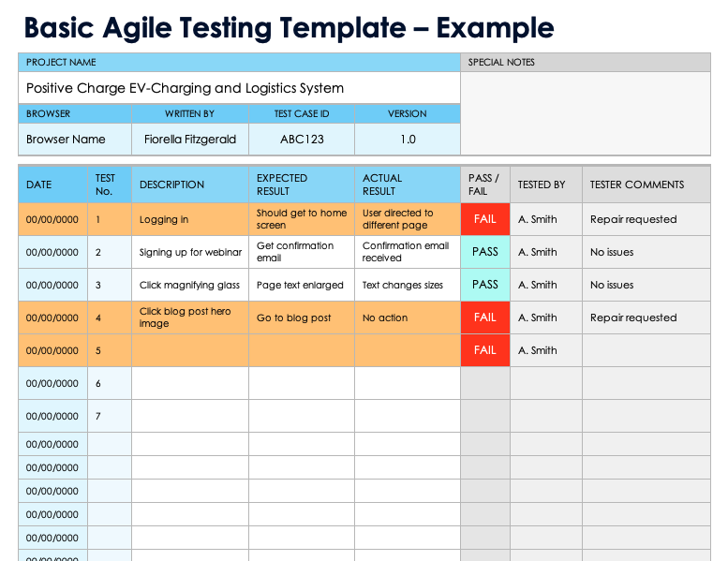Click the 'Signing up for webinar' cell

[190, 252]
